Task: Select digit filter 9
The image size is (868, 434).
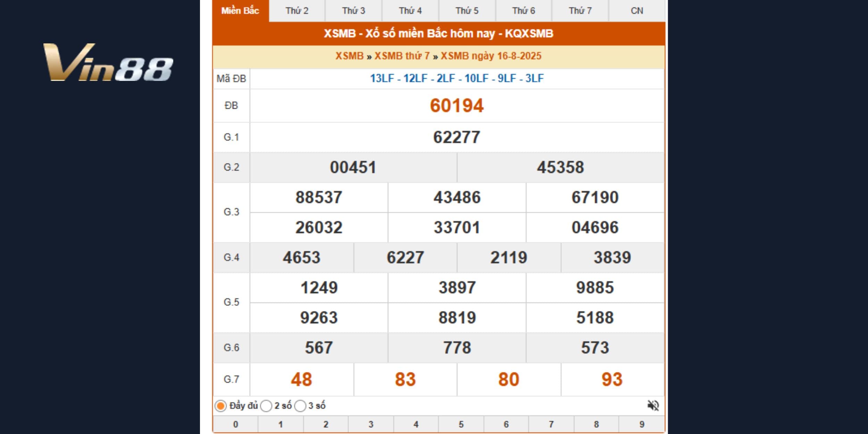Action: point(642,424)
